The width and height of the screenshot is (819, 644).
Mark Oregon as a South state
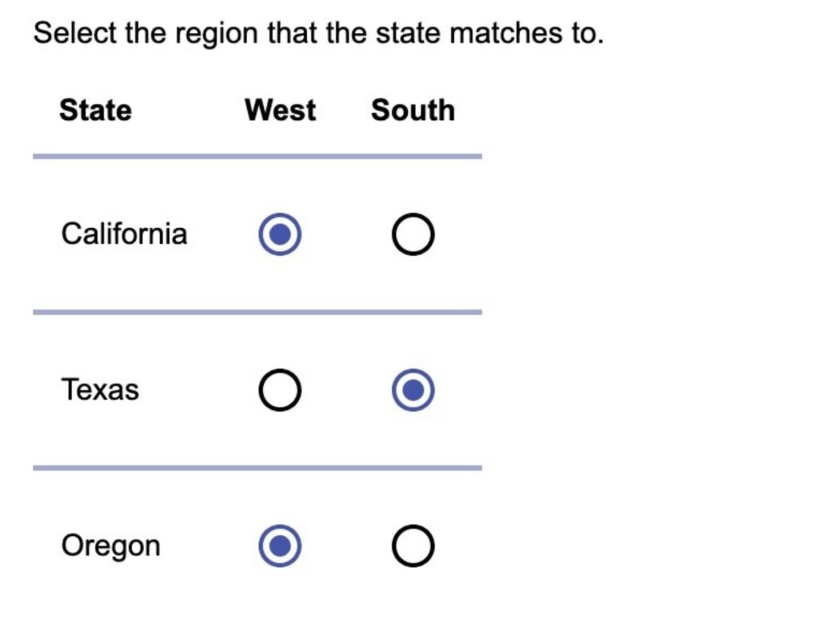coord(413,546)
